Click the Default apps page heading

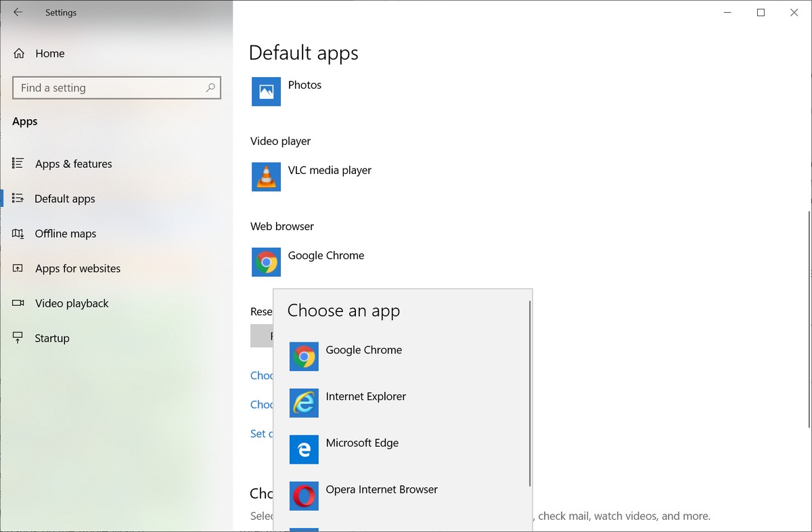click(304, 53)
